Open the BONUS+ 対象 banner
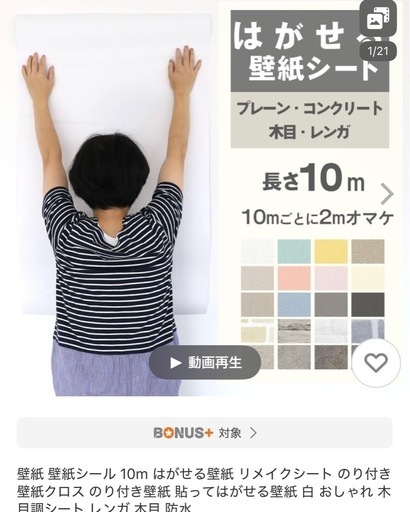The image size is (410, 512). [205, 433]
